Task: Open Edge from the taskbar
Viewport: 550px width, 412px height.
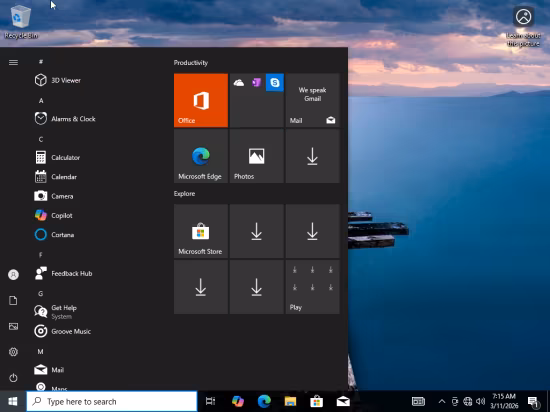Action: [264, 401]
